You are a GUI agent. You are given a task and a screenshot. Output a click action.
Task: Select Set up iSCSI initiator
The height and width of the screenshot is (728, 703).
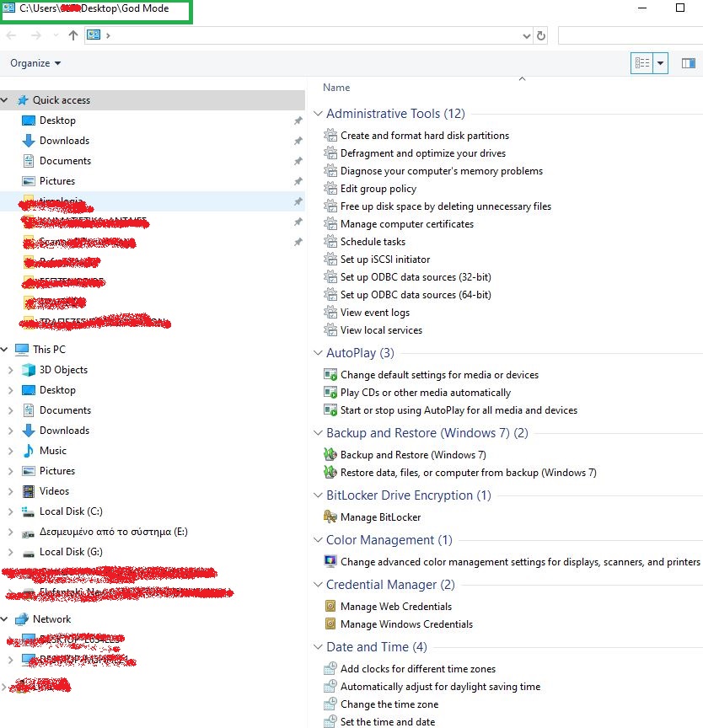385,259
